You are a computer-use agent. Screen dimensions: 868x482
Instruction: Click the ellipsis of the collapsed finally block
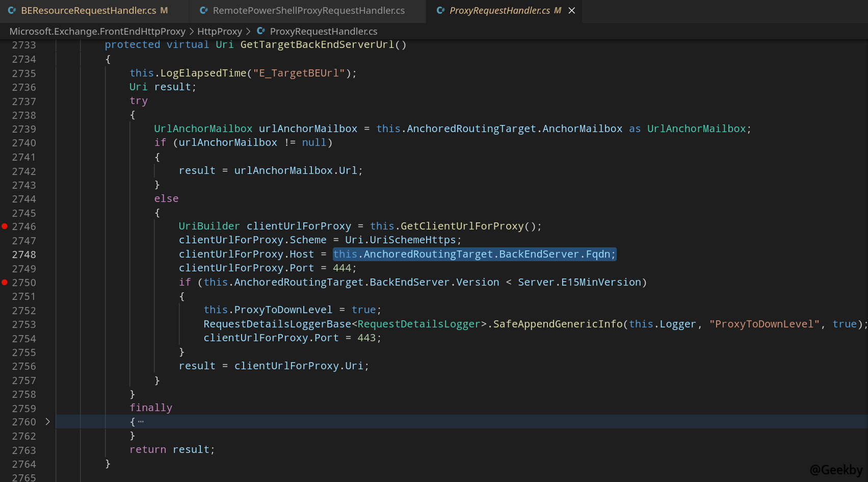[141, 422]
